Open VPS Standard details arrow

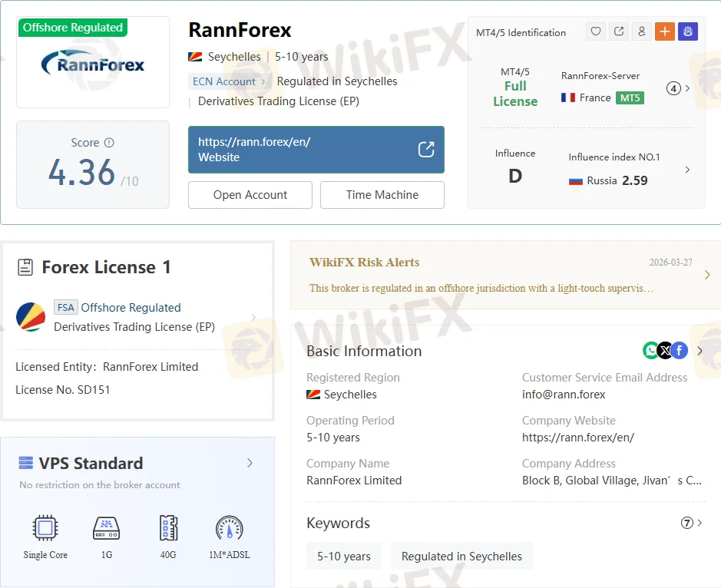pyautogui.click(x=250, y=463)
